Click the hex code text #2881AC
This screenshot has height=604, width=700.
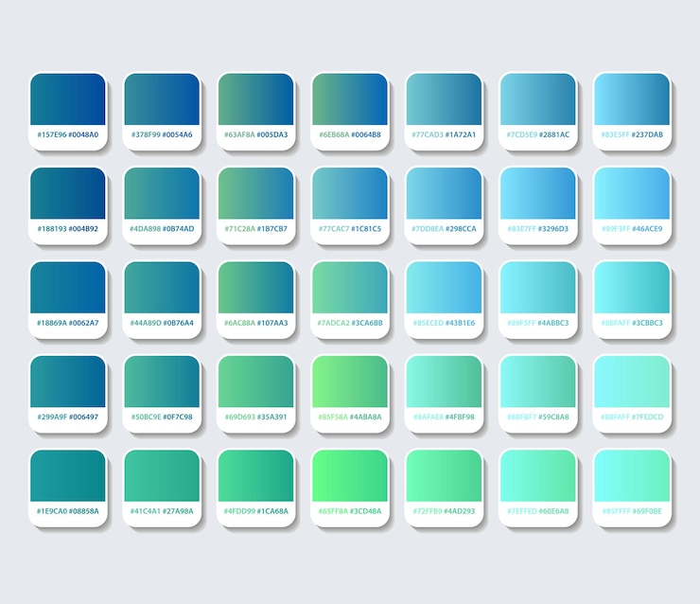[x=554, y=134]
